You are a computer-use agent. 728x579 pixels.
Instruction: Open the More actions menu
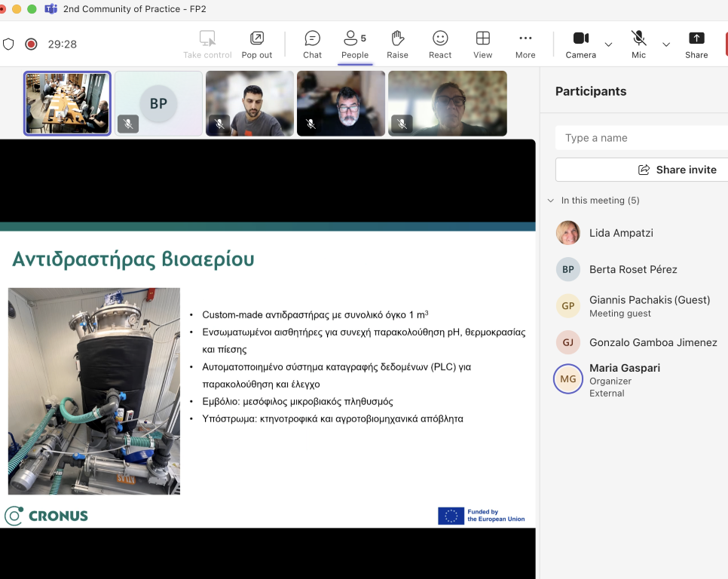pos(525,44)
